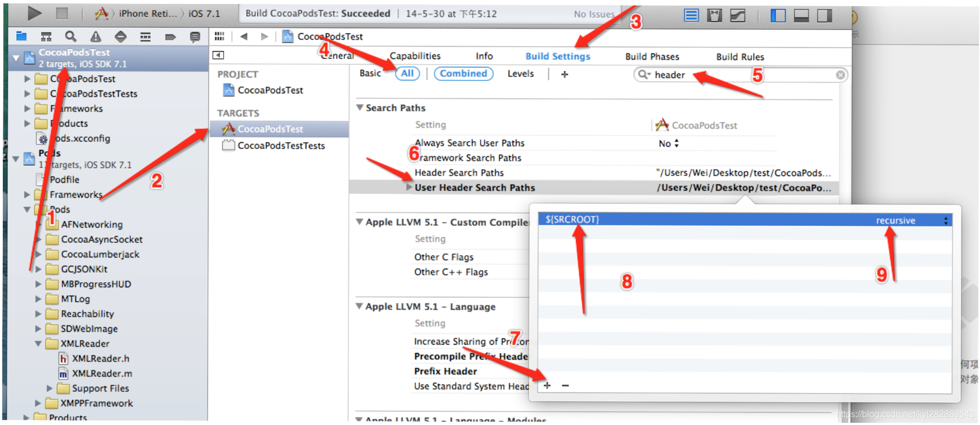Collapse the XMLReader folder
Image resolution: width=980 pixels, height=425 pixels.
click(x=38, y=343)
